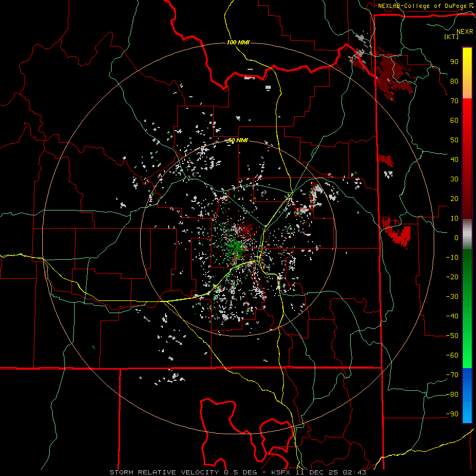Click the -20 scale value

click(452, 277)
